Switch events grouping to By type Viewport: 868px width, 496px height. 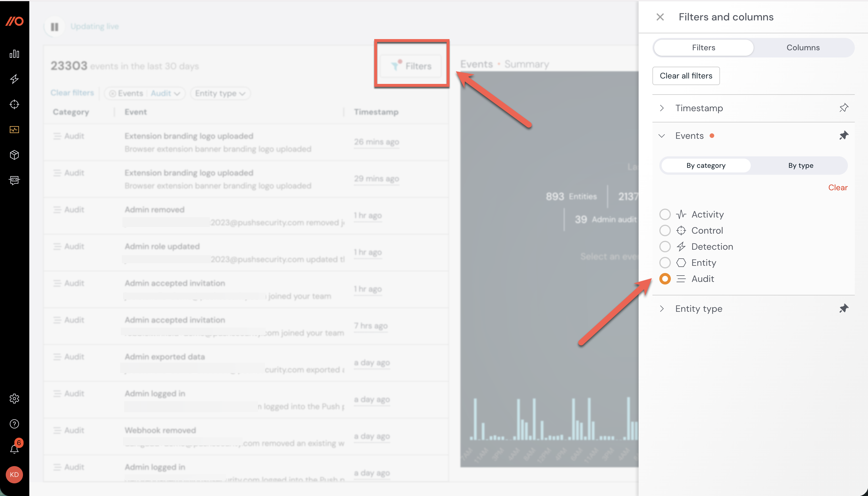click(801, 165)
